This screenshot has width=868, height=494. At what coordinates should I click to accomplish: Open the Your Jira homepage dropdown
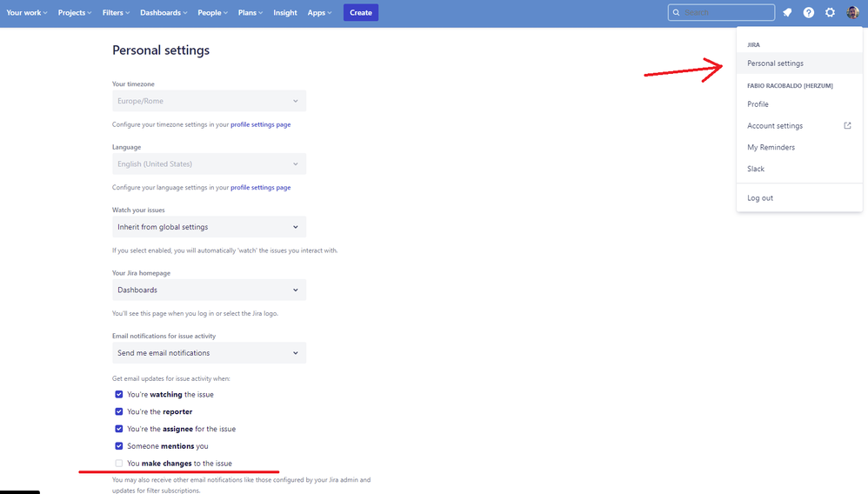209,290
